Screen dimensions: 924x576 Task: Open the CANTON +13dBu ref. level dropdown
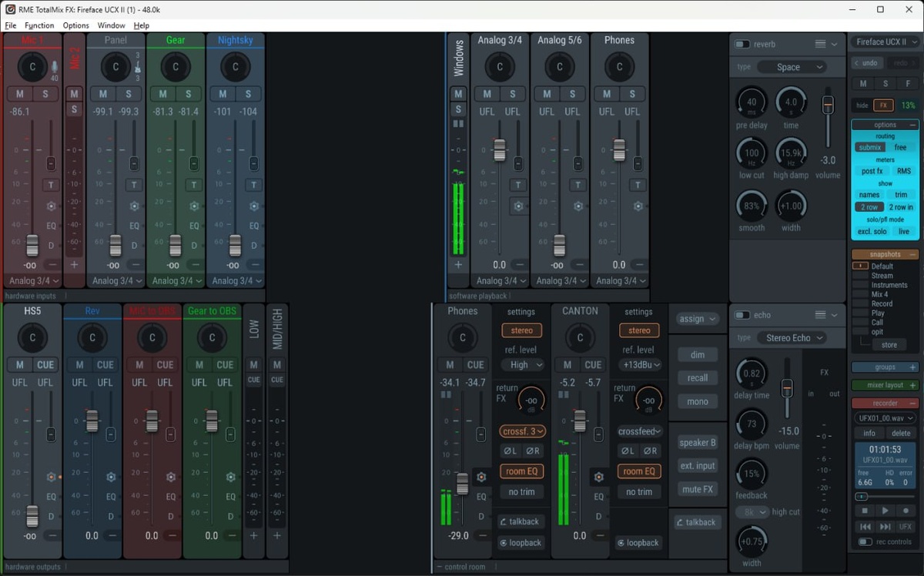pos(640,365)
